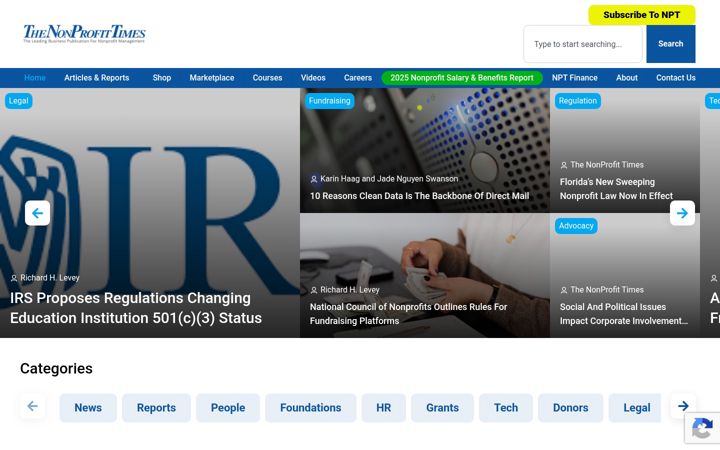Viewport: 720px width, 450px height.
Task: Open Florida's New Sweeping Nonprofit Law article
Action: pyautogui.click(x=616, y=189)
